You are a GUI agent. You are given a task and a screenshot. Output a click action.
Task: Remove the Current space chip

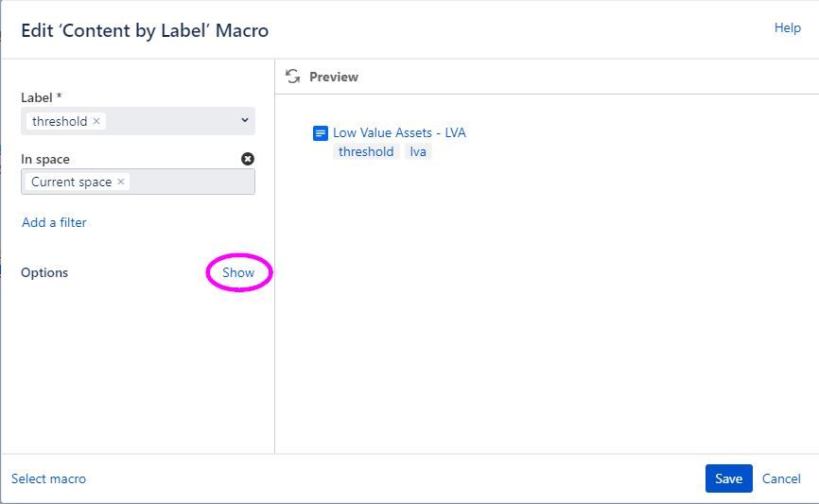click(x=121, y=182)
